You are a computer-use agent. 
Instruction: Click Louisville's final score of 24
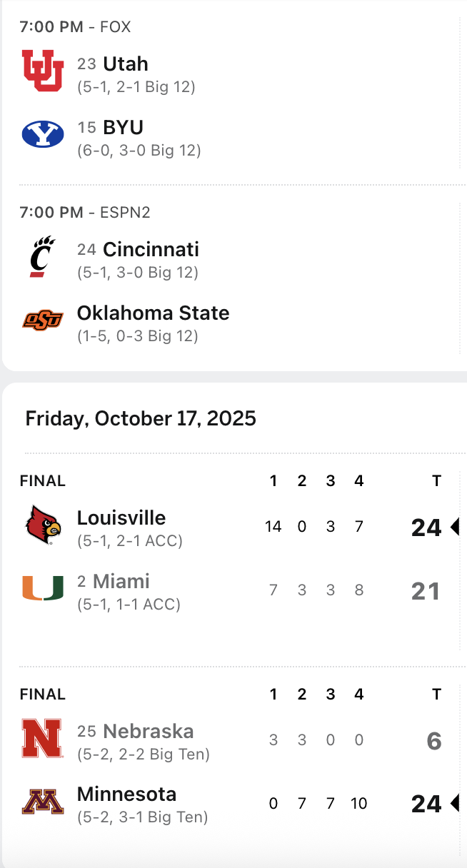426,528
